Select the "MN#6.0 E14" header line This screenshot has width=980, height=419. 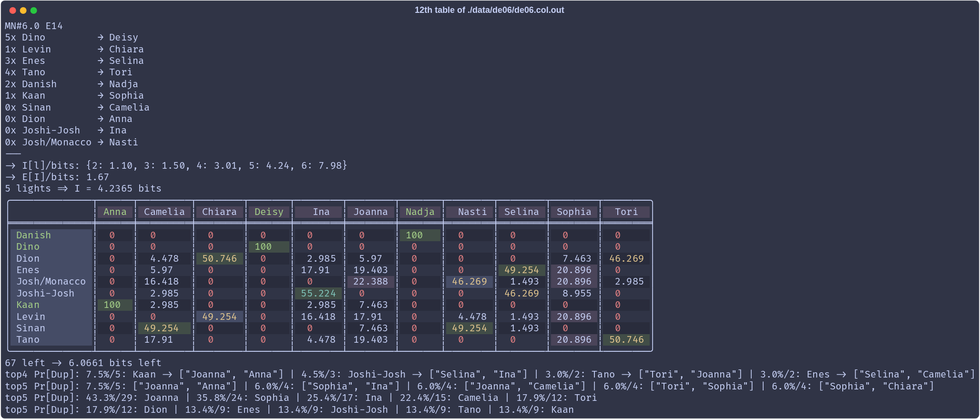(34, 26)
